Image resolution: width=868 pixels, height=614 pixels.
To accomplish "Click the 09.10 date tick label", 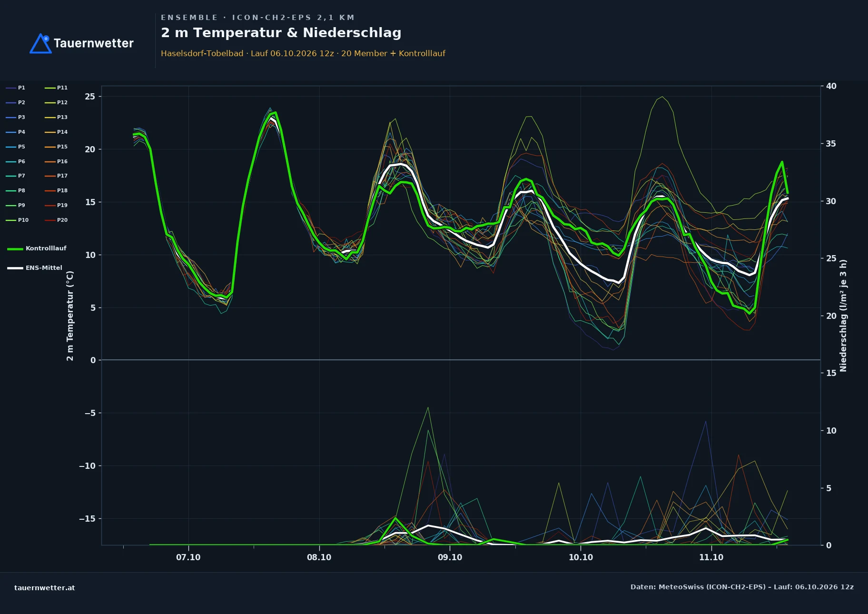I will (x=450, y=557).
